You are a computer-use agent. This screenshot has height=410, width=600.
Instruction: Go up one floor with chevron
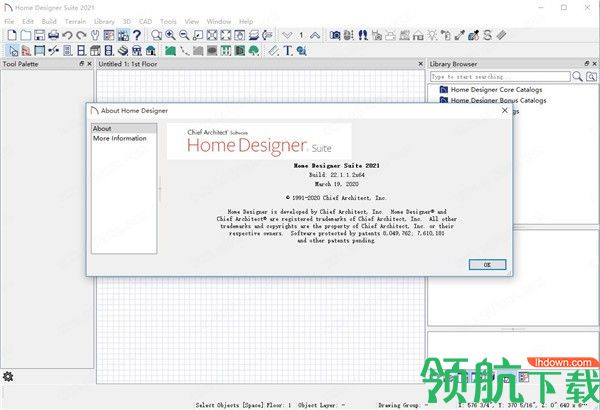(x=315, y=35)
